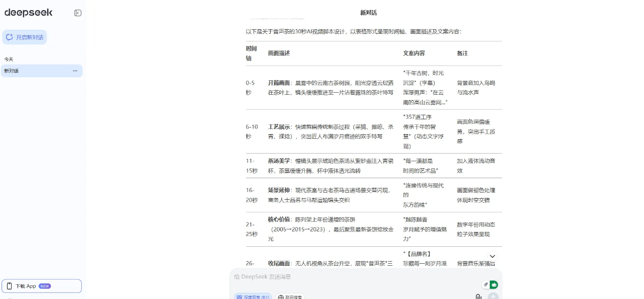Click the 核心价值 description cell
The image size is (644, 299).
point(331,229)
